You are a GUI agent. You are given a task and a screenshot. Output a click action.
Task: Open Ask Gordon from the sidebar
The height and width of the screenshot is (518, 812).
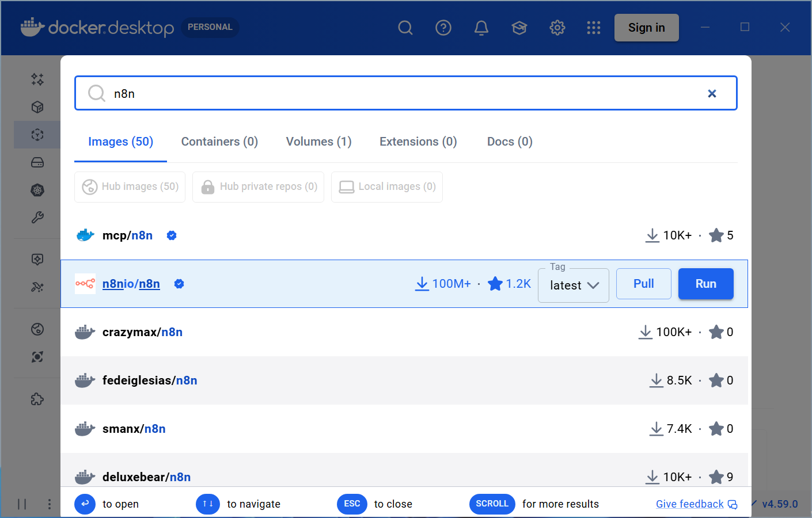coord(37,79)
